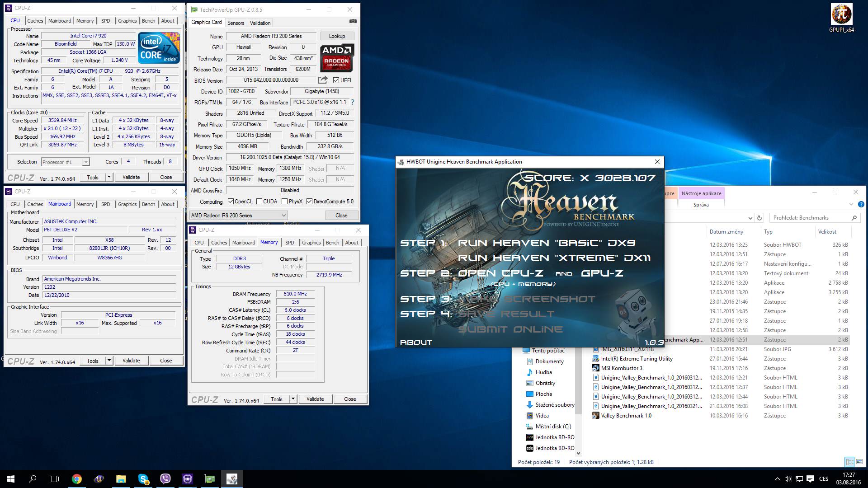Open File Explorer from the taskbar
Viewport: 868px width, 488px height.
[121, 479]
